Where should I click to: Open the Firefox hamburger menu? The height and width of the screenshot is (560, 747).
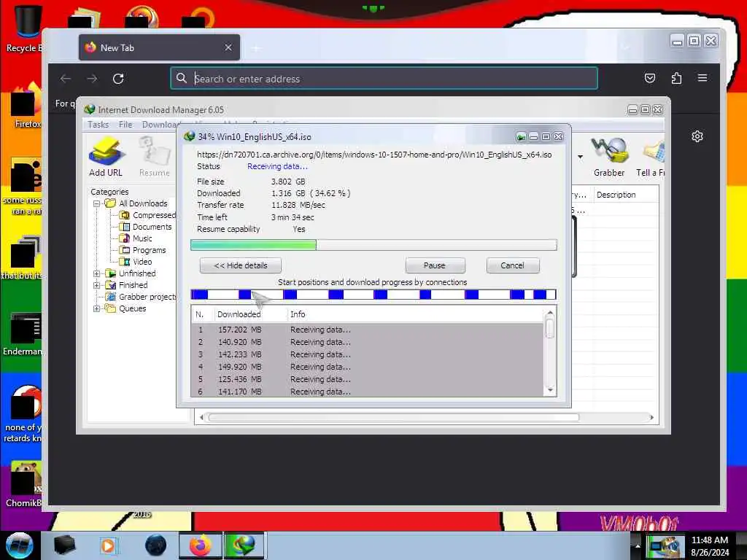[x=703, y=78]
